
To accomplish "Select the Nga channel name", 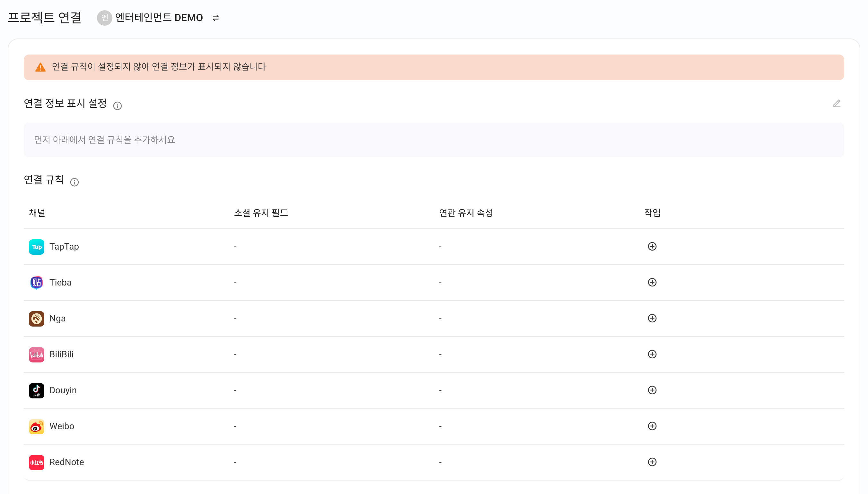I will 57,319.
